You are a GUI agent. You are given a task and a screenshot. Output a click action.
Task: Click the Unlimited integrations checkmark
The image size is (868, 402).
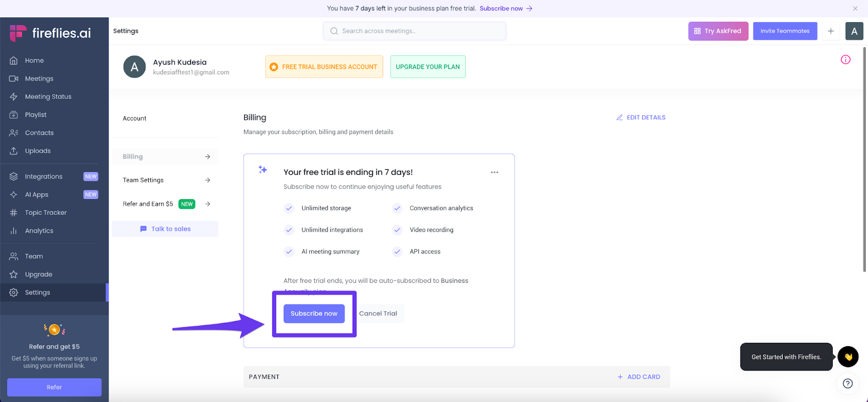289,230
